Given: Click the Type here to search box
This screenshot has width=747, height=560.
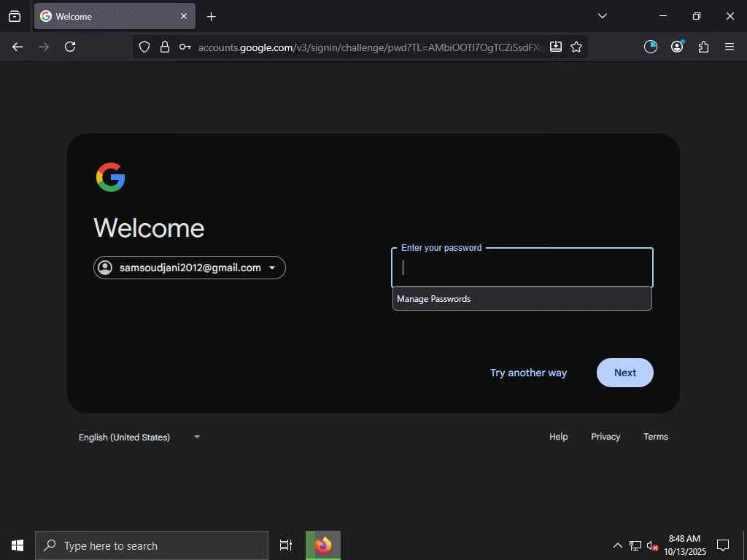Looking at the screenshot, I should (x=152, y=545).
